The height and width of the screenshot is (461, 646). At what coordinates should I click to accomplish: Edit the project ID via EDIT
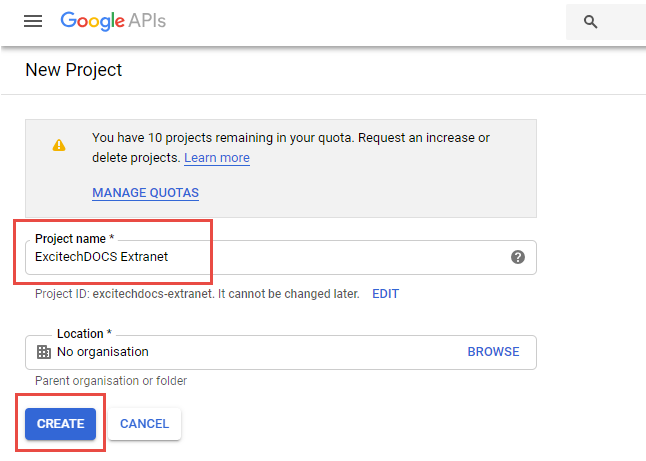pyautogui.click(x=385, y=294)
